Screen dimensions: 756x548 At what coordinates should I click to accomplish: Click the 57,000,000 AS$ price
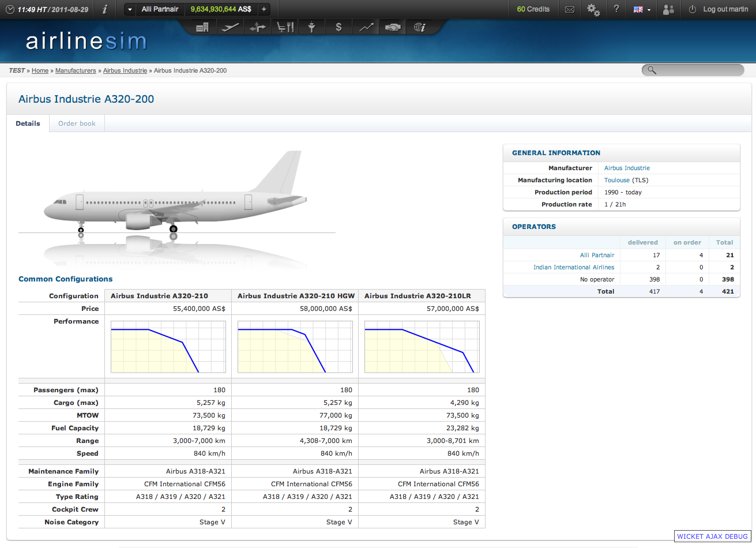coord(453,309)
